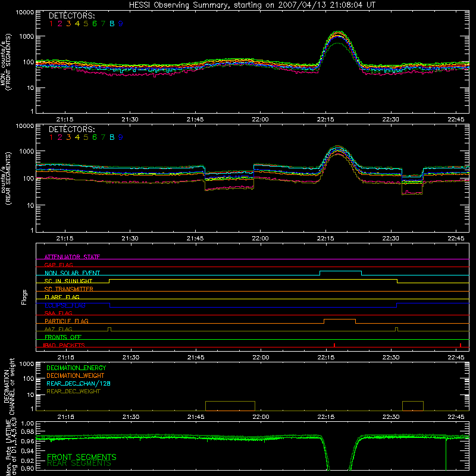Screen dimensions: 476x476
Task: Click the ATTENUATOR_STATE flag label
Action: click(x=72, y=257)
